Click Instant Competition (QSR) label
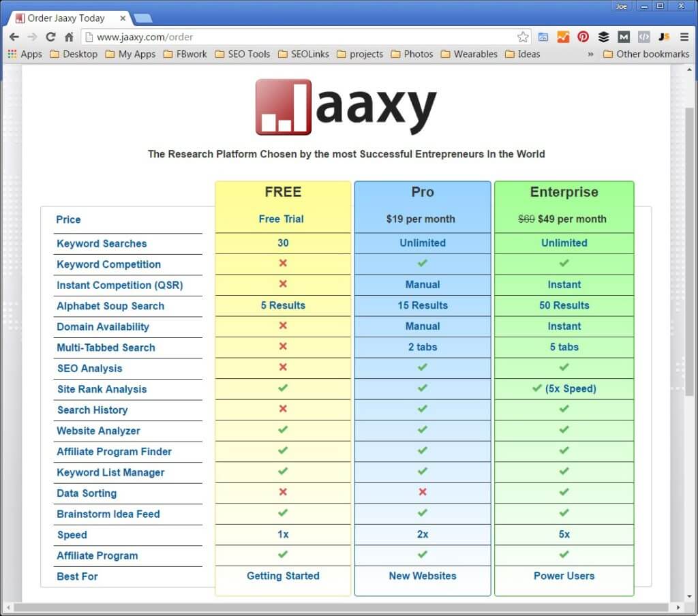The image size is (698, 616). (120, 286)
